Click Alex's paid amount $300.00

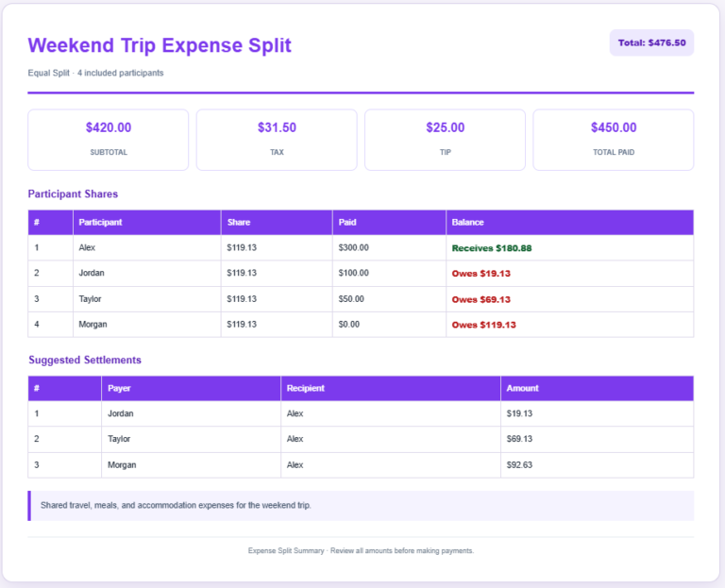(354, 248)
